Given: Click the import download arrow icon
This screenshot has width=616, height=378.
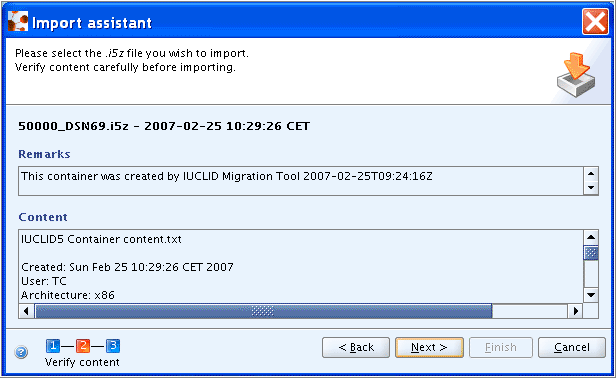Looking at the screenshot, I should pyautogui.click(x=576, y=75).
